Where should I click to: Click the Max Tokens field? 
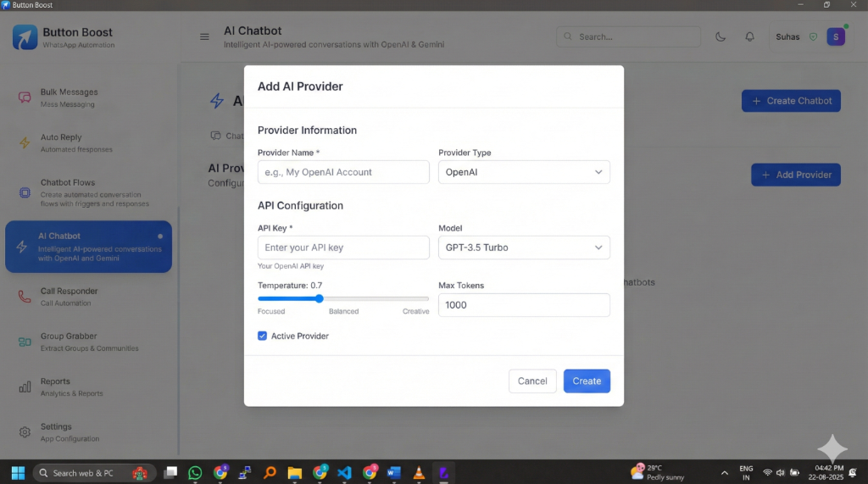click(524, 305)
